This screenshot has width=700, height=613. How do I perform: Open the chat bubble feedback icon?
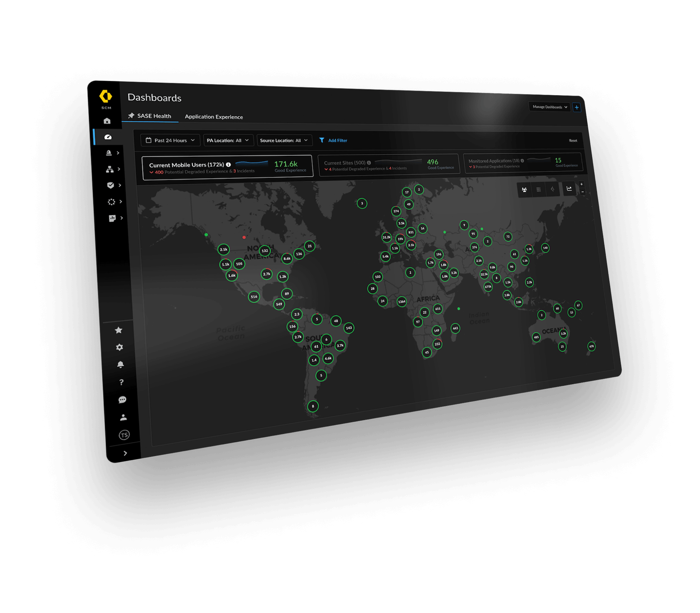[122, 400]
